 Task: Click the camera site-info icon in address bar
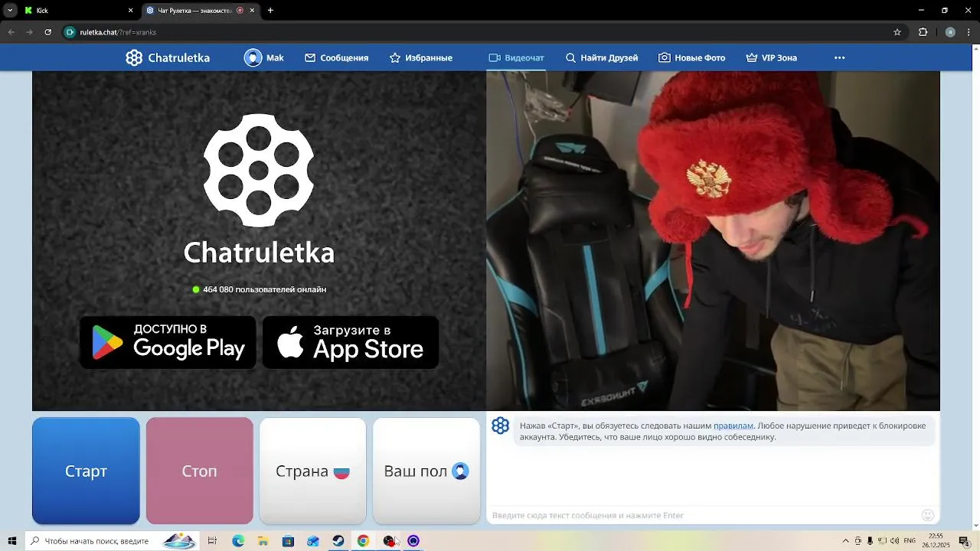(x=70, y=32)
